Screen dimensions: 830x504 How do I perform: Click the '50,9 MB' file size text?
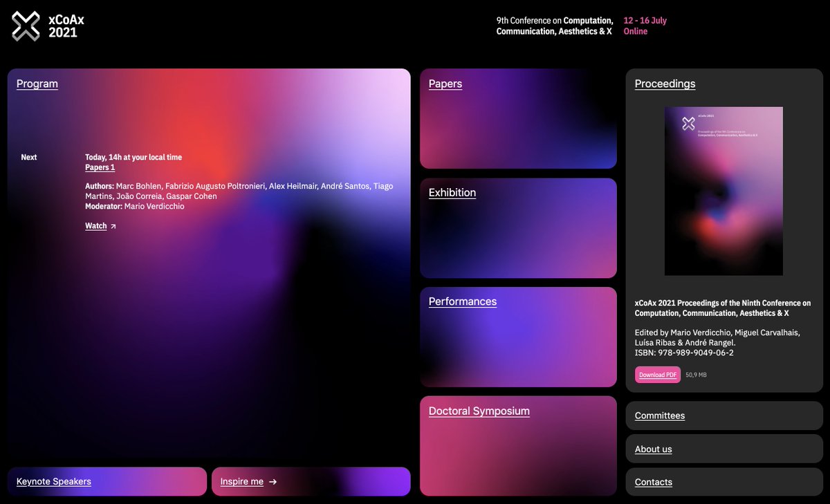click(696, 375)
